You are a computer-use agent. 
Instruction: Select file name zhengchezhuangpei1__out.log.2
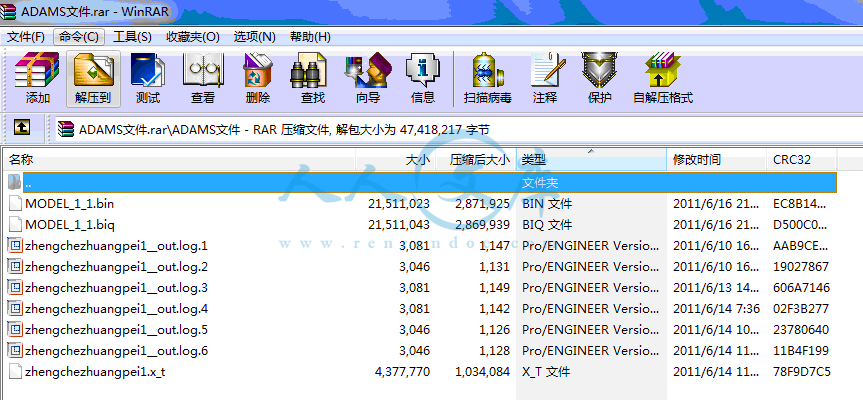pyautogui.click(x=116, y=266)
